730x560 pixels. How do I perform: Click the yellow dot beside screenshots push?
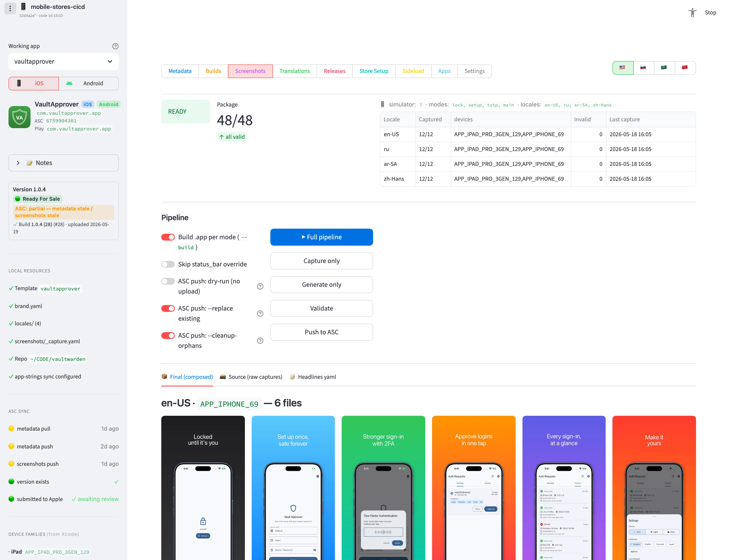pyautogui.click(x=11, y=464)
